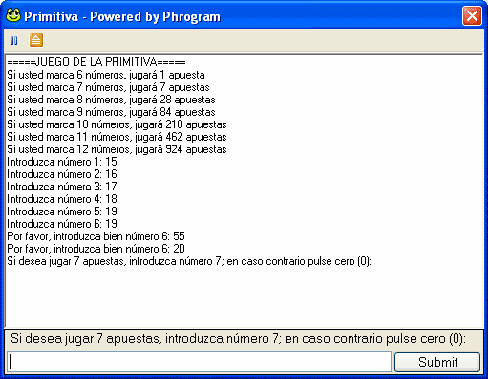Click the Phrogram frog title icon
Screen dimensions: 488x379
(x=13, y=15)
